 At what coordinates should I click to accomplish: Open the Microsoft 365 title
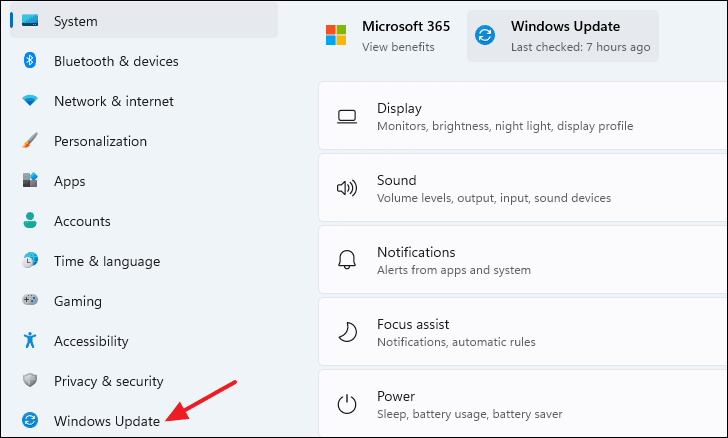[406, 26]
